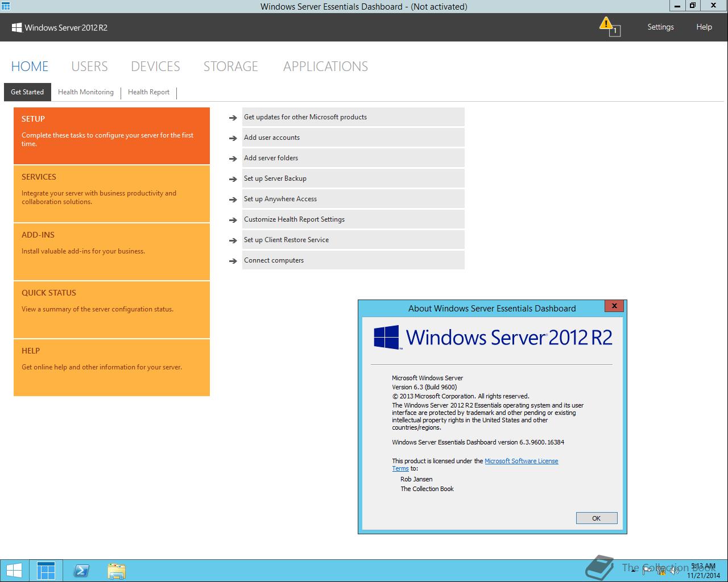
Task: Open Customize Health Report Settings task
Action: tap(353, 219)
